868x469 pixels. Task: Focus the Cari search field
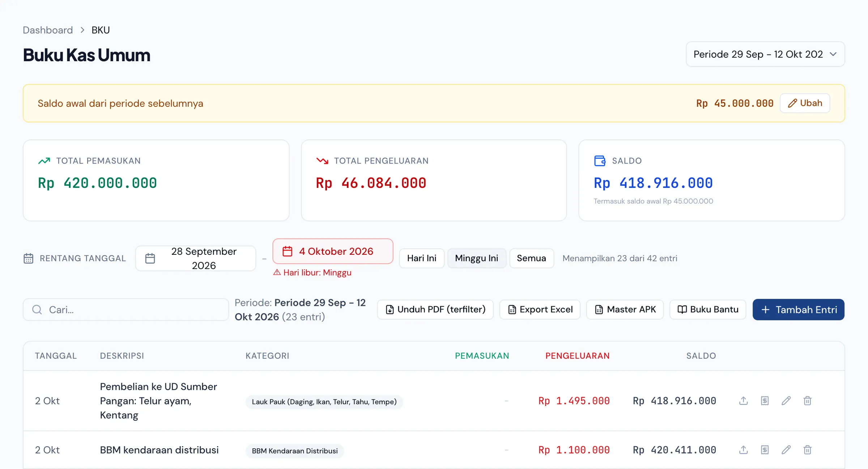point(126,309)
